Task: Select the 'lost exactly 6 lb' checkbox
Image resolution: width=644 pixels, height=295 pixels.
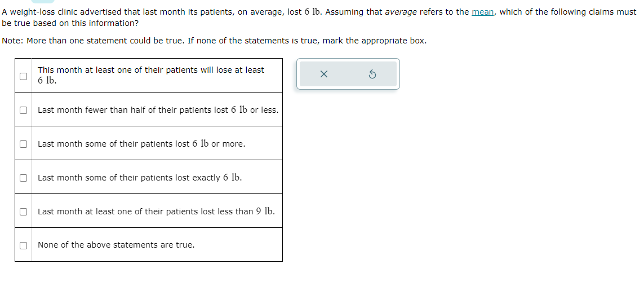Action: coord(24,178)
